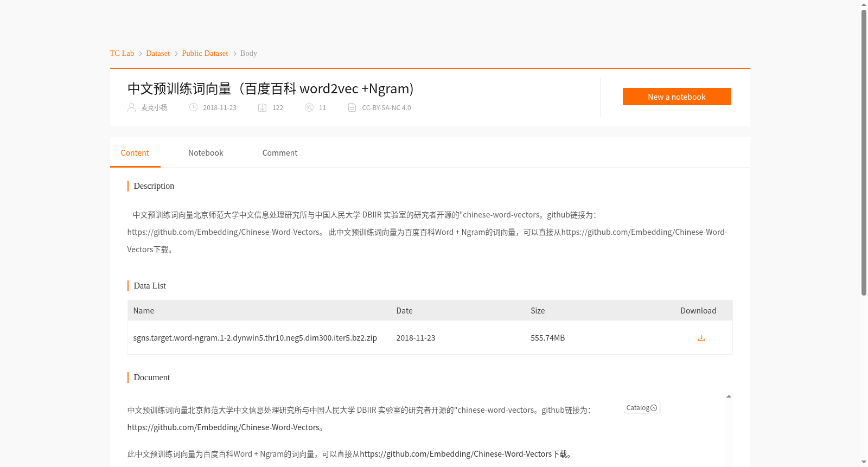Click the page vertical scrollbar thumb
Viewport: 868px width, 467px height.
click(864, 152)
